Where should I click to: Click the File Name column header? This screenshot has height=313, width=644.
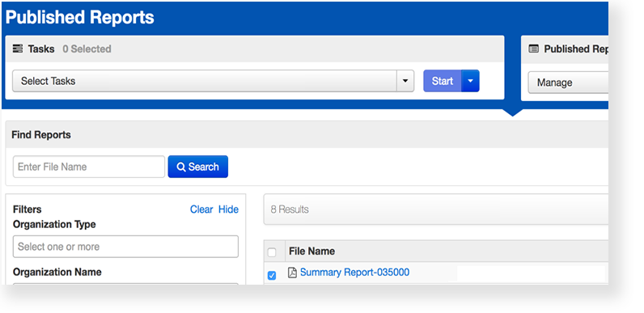click(311, 251)
